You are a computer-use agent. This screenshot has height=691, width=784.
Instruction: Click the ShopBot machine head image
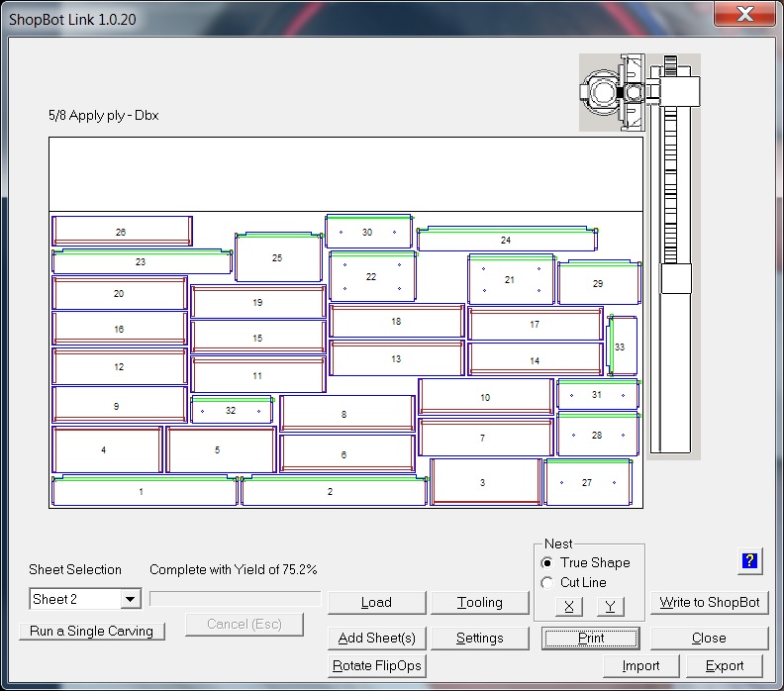coord(612,92)
